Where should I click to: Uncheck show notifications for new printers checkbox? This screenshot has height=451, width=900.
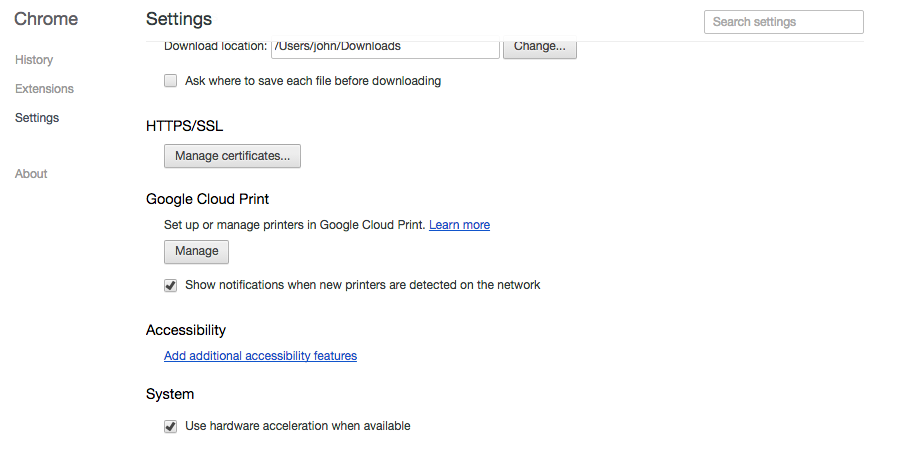click(x=170, y=285)
